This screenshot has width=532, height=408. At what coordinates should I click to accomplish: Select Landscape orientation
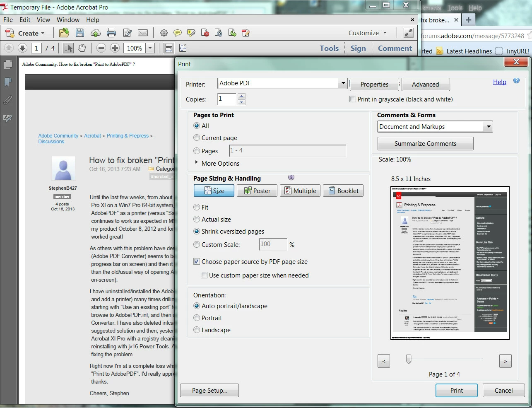[197, 330]
